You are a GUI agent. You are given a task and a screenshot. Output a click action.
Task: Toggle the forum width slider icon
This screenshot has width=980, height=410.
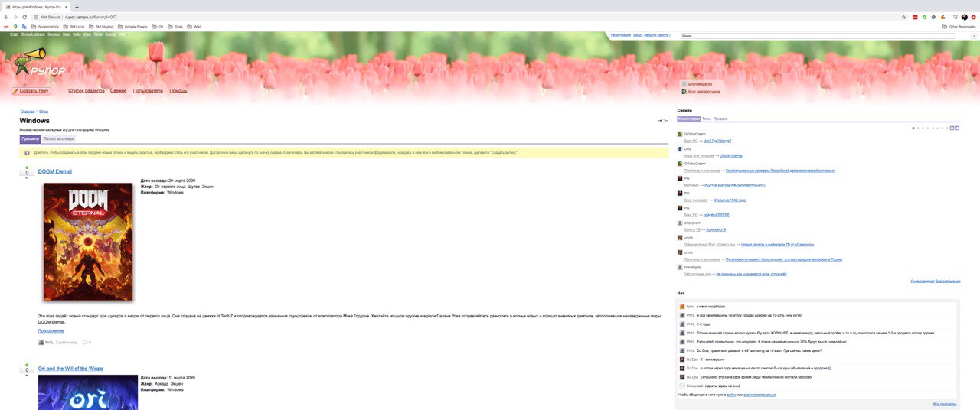(662, 121)
